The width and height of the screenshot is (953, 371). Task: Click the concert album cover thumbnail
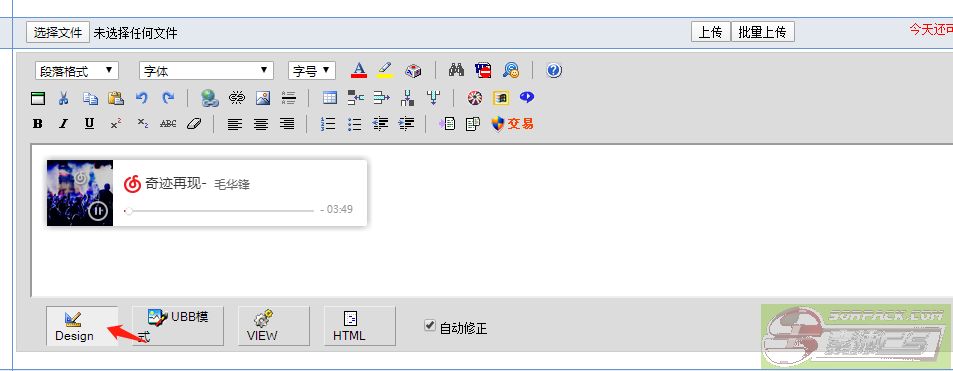pyautogui.click(x=80, y=193)
